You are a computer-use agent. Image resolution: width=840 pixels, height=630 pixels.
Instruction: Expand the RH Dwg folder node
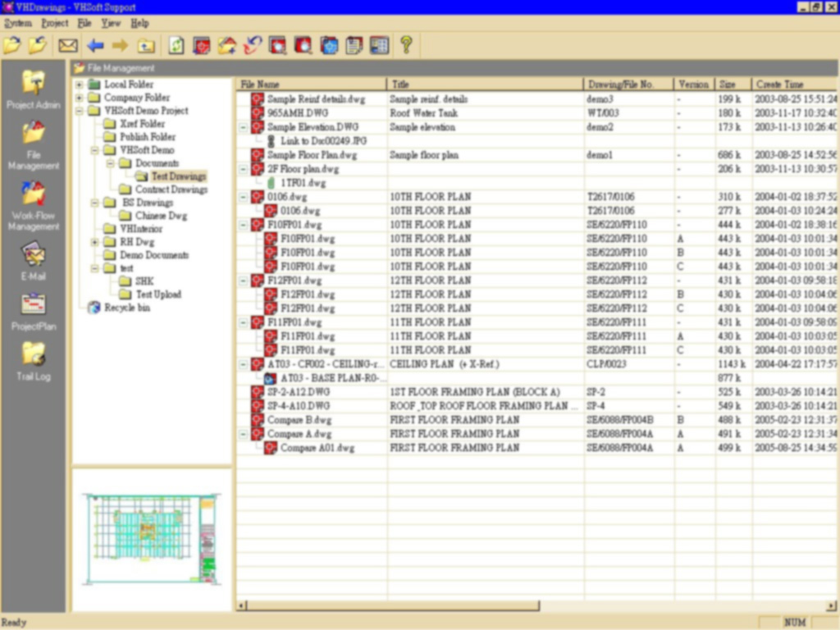coord(95,242)
